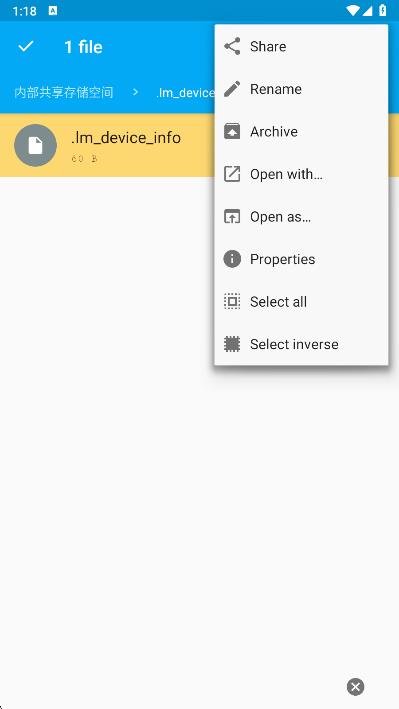Tap the Archive box icon
Screen dimensions: 399x709
click(232, 132)
